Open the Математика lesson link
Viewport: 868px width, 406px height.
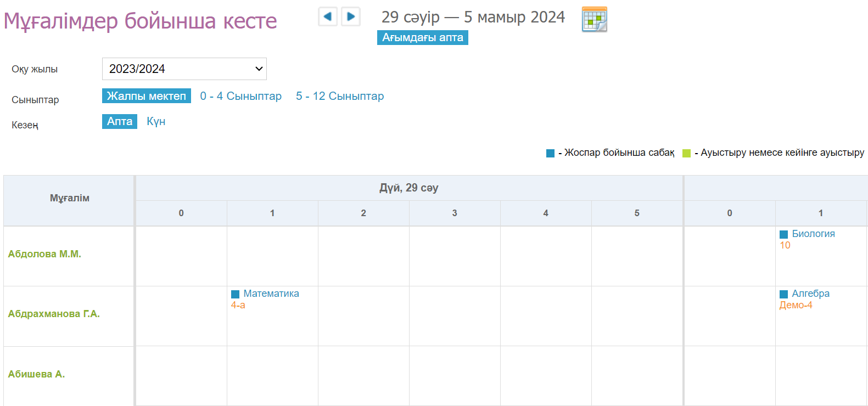pyautogui.click(x=271, y=294)
